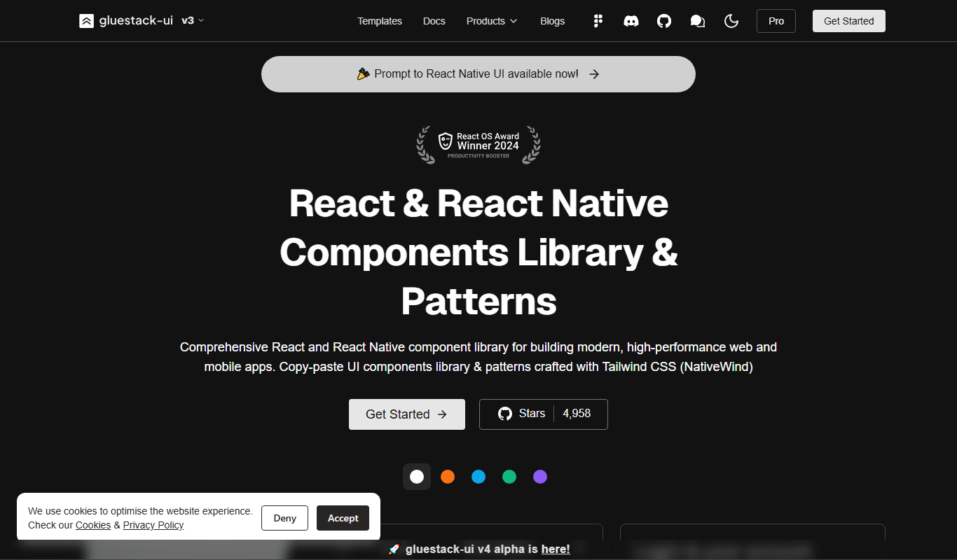Click the '4,958' stars count
Screen dimensions: 957x560
[x=577, y=414]
